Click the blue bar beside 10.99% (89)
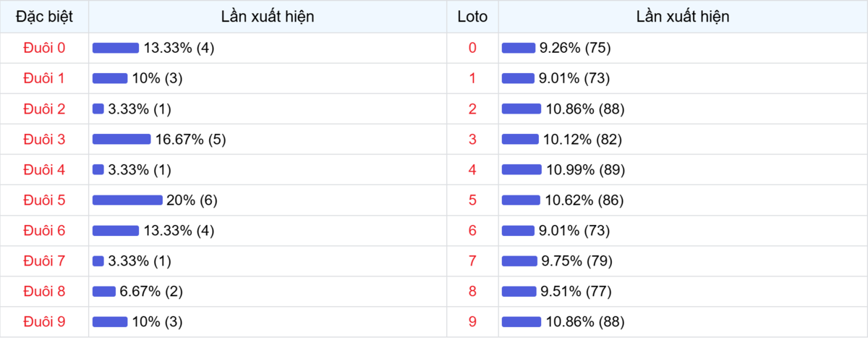Screen dimensions: 868x338 point(522,170)
